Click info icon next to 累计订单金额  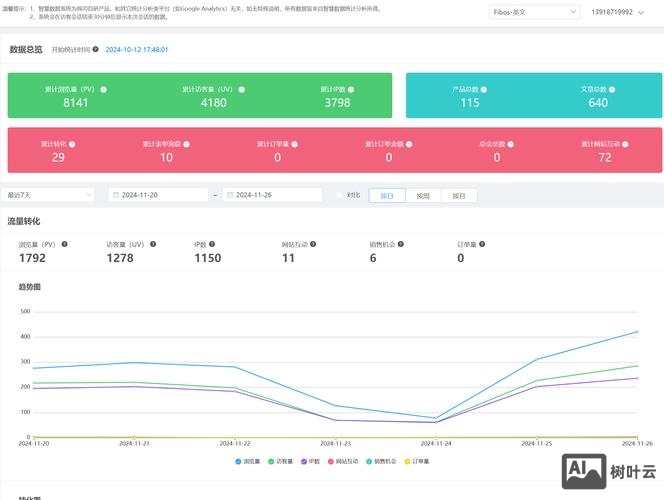coord(410,144)
